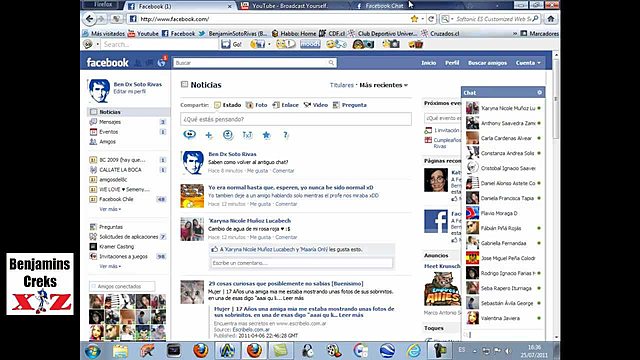The width and height of the screenshot is (640, 360).
Task: Choose Pregunta share option
Action: pos(350,105)
